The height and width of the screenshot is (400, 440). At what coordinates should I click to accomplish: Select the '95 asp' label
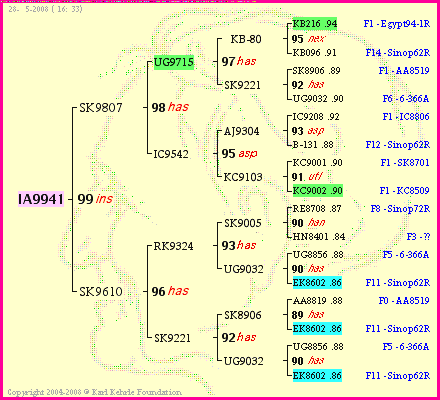(x=239, y=154)
